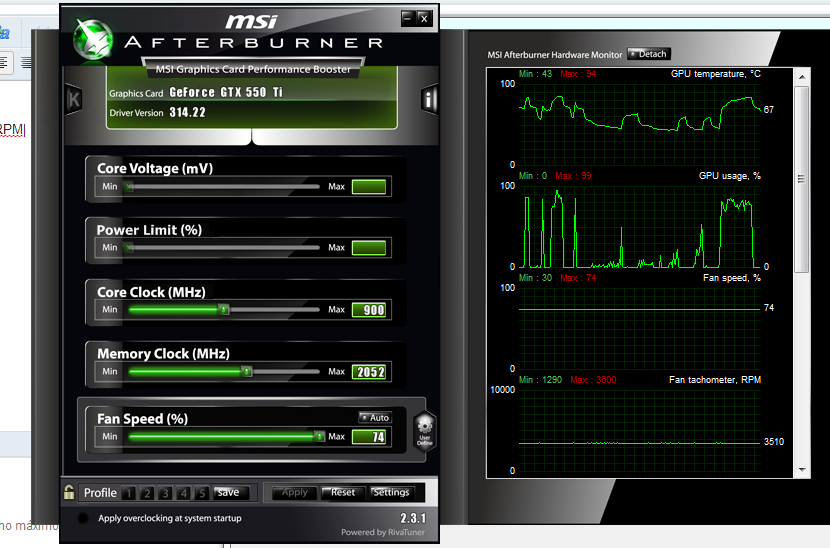Click the version number 2.3.1 text
The width and height of the screenshot is (830, 548).
pos(413,518)
